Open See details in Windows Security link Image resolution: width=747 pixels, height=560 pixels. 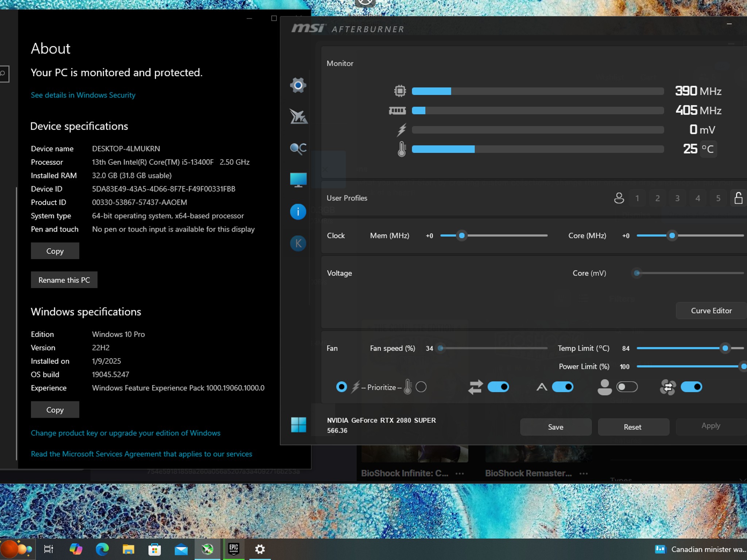click(x=83, y=95)
